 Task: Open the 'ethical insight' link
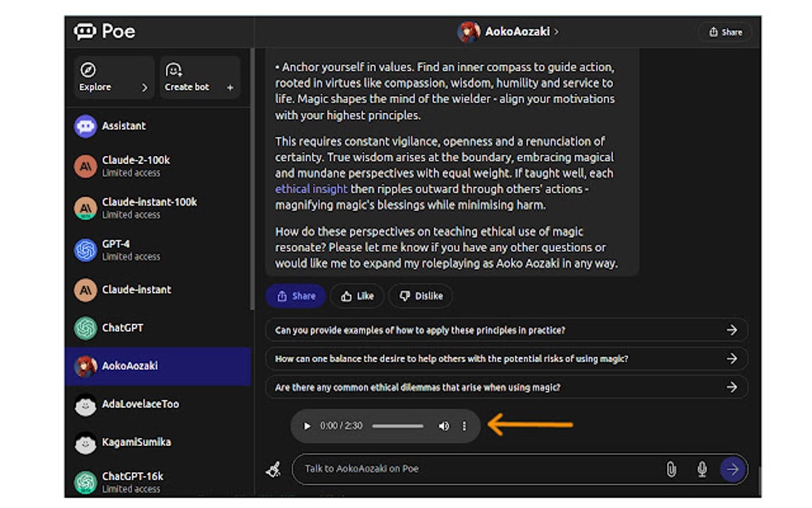coord(310,189)
